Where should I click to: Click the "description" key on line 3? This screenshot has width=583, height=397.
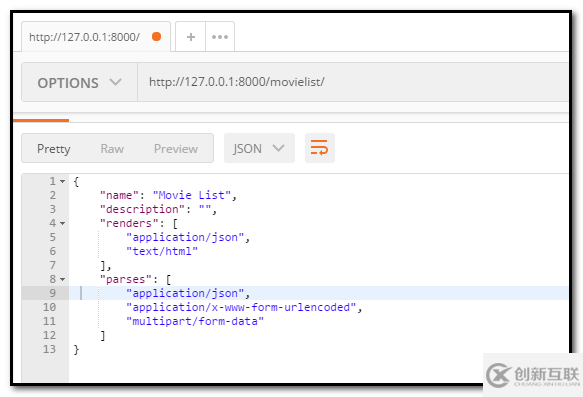click(x=142, y=209)
